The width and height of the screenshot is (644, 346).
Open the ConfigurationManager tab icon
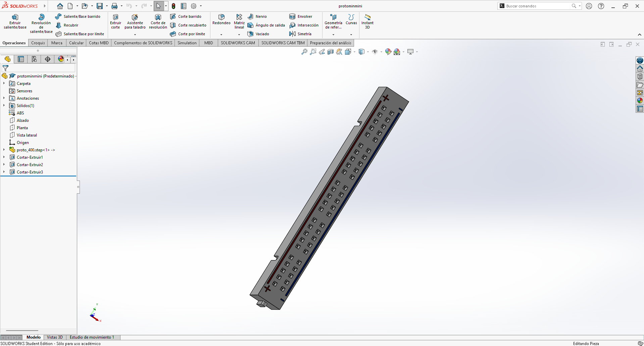[34, 59]
